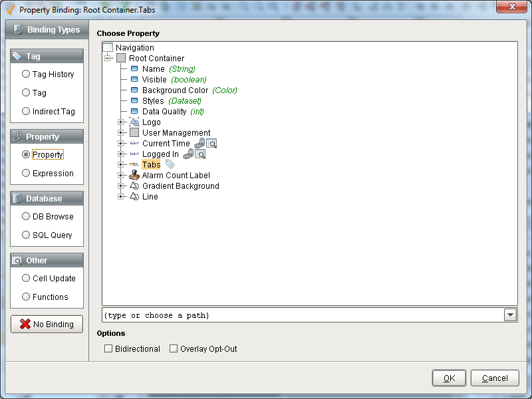Collapse the Root Container node

[109, 58]
